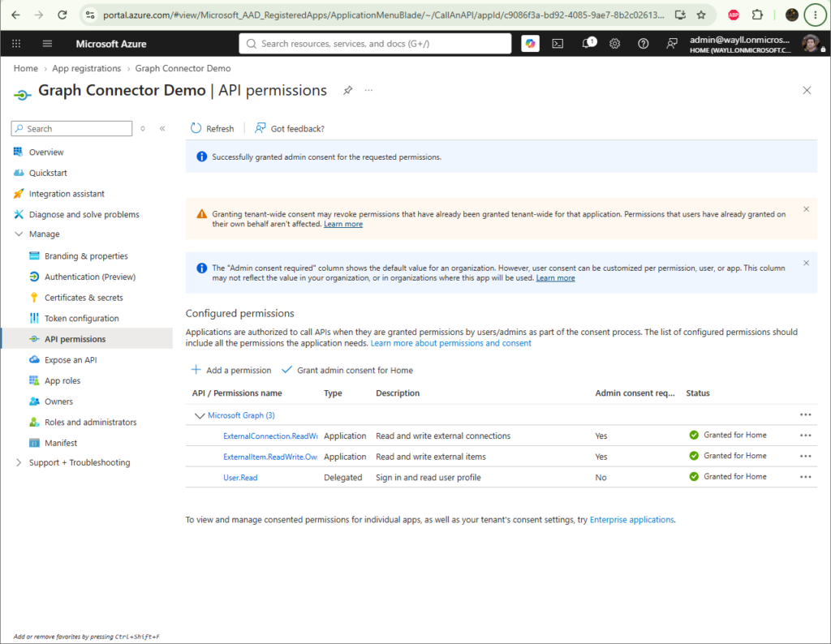This screenshot has height=644, width=831.
Task: Open Overview in sidebar
Action: click(x=46, y=152)
